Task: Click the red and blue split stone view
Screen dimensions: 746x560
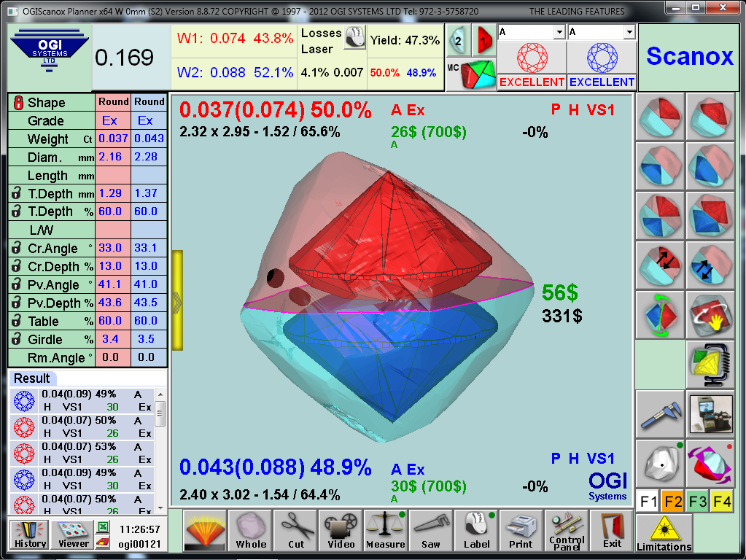Action: [x=660, y=216]
